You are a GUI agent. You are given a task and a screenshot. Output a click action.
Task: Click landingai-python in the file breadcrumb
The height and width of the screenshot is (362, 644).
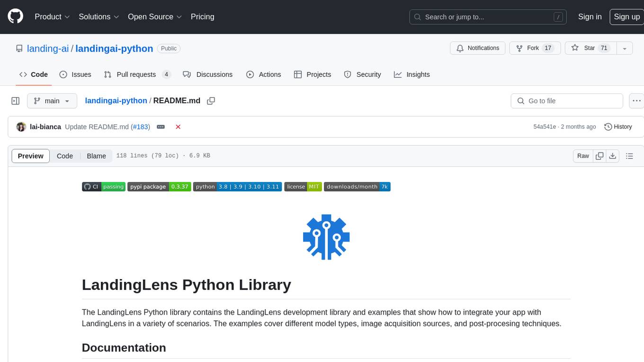[116, 100]
